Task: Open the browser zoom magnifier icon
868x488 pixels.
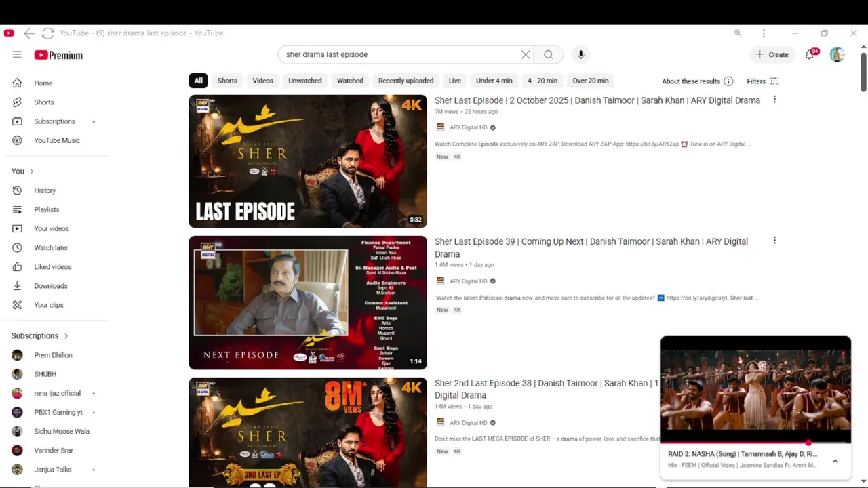Action: click(x=738, y=33)
